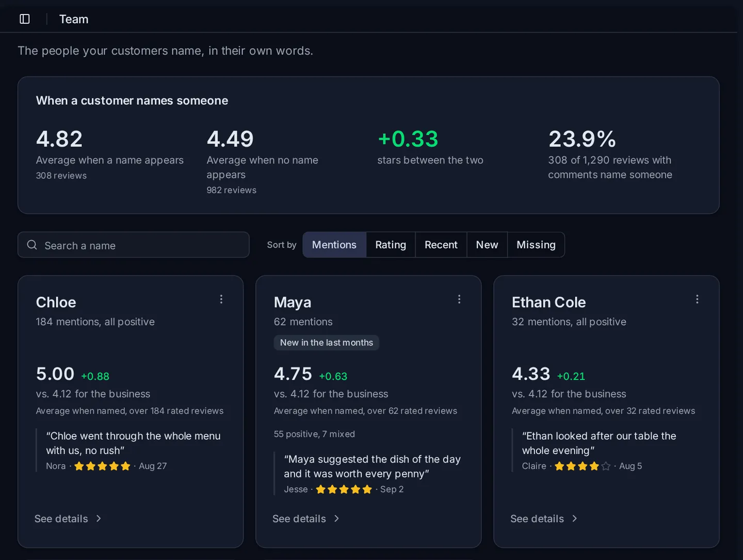The width and height of the screenshot is (743, 560).
Task: Click Nora's five-star rating
Action: tap(102, 466)
